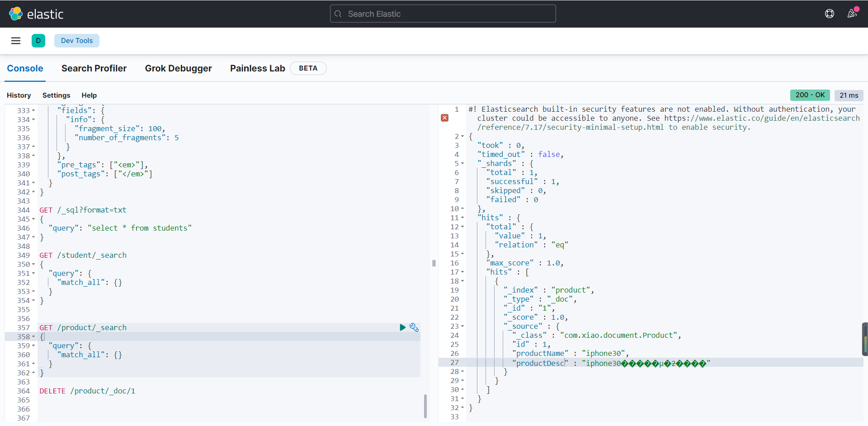The height and width of the screenshot is (426, 868).
Task: Open the Grok Debugger tab
Action: click(178, 68)
